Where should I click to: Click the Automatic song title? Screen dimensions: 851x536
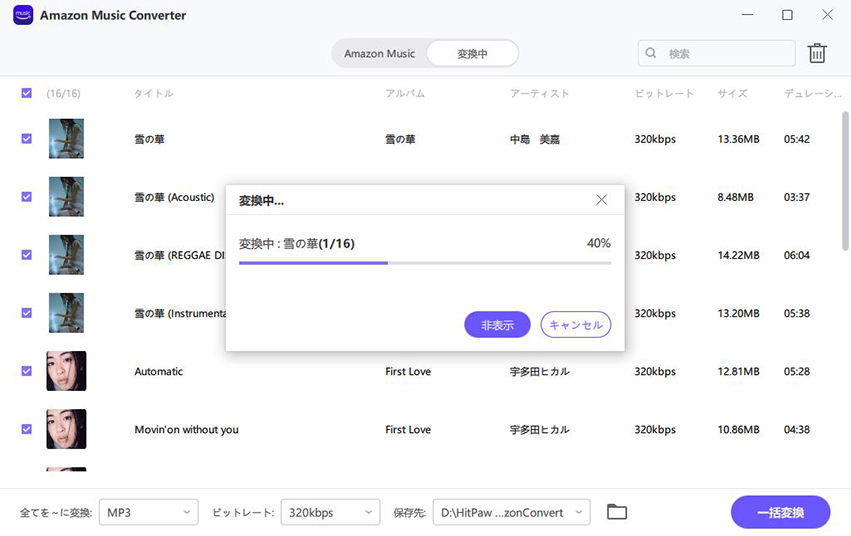click(x=158, y=371)
